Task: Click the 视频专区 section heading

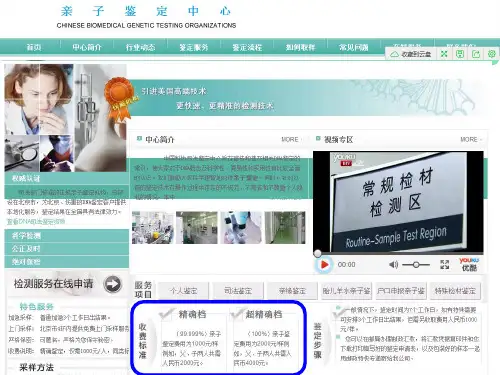Action: click(x=339, y=139)
